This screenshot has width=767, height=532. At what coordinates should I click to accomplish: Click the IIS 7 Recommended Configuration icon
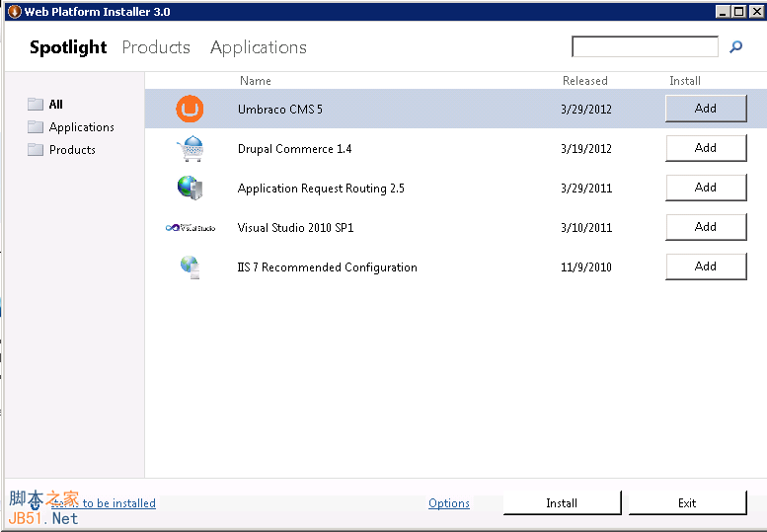point(190,267)
